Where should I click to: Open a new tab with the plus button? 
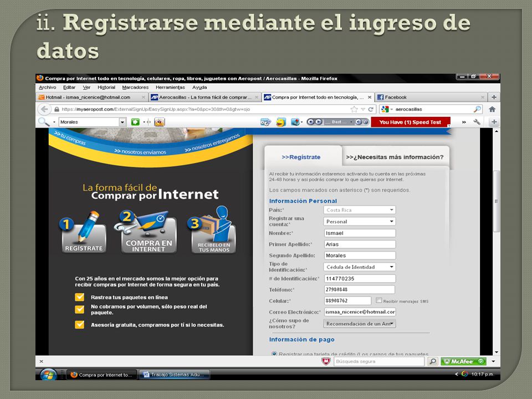tap(494, 97)
